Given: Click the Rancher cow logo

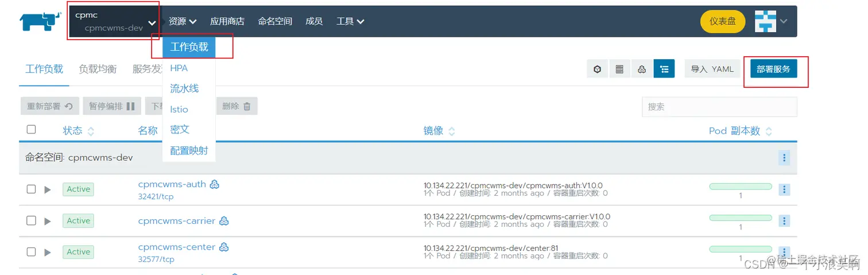Looking at the screenshot, I should click(x=40, y=21).
